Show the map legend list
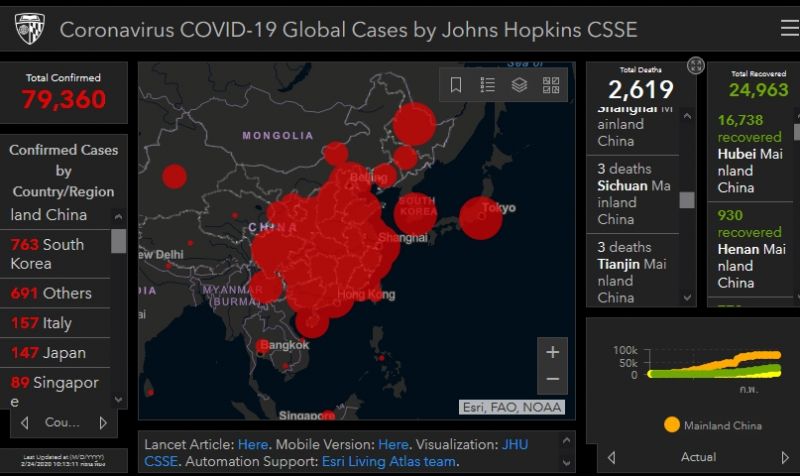The width and height of the screenshot is (800, 476). click(488, 85)
